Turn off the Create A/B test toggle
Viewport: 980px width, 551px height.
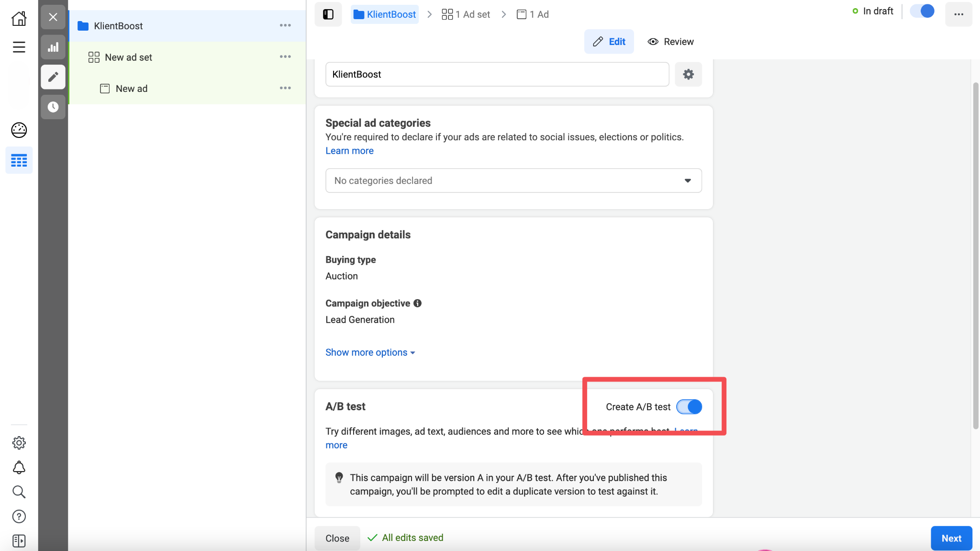(689, 407)
